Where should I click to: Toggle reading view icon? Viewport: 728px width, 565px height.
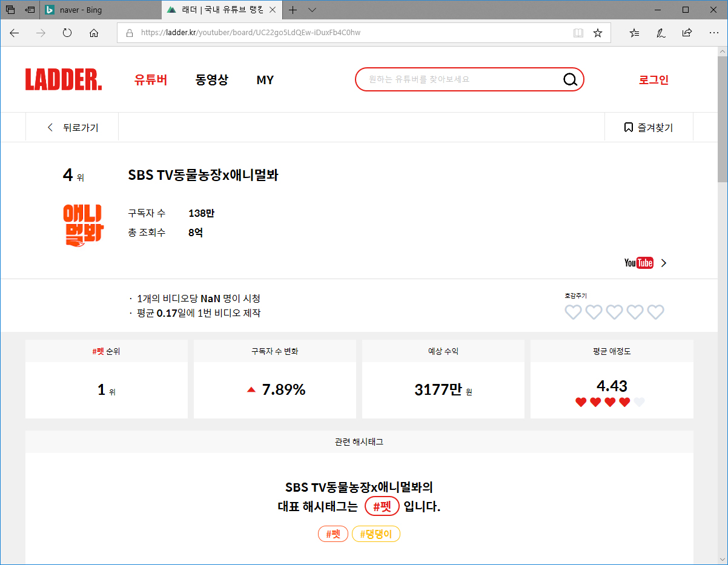click(x=578, y=33)
